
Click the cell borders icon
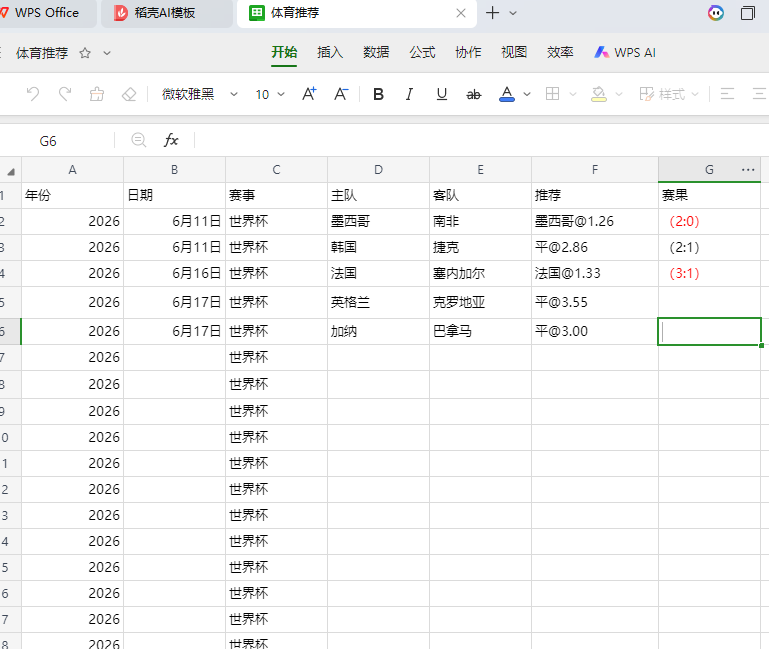pos(553,94)
